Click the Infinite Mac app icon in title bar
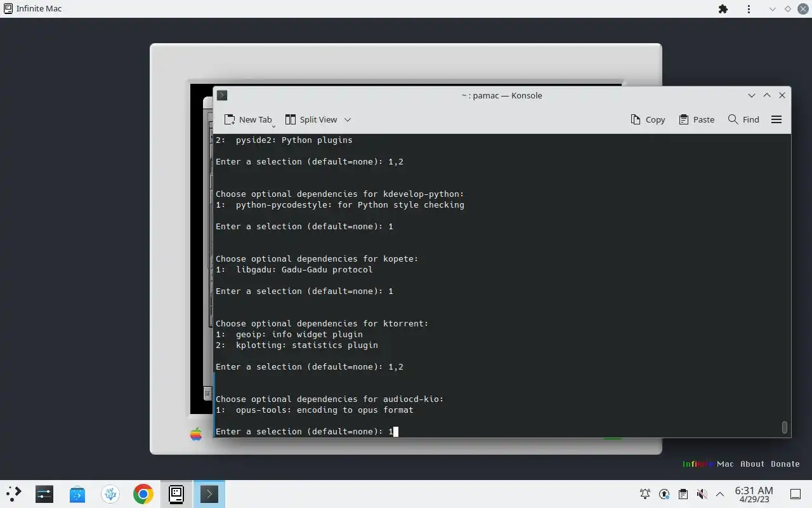This screenshot has height=508, width=812. click(8, 9)
